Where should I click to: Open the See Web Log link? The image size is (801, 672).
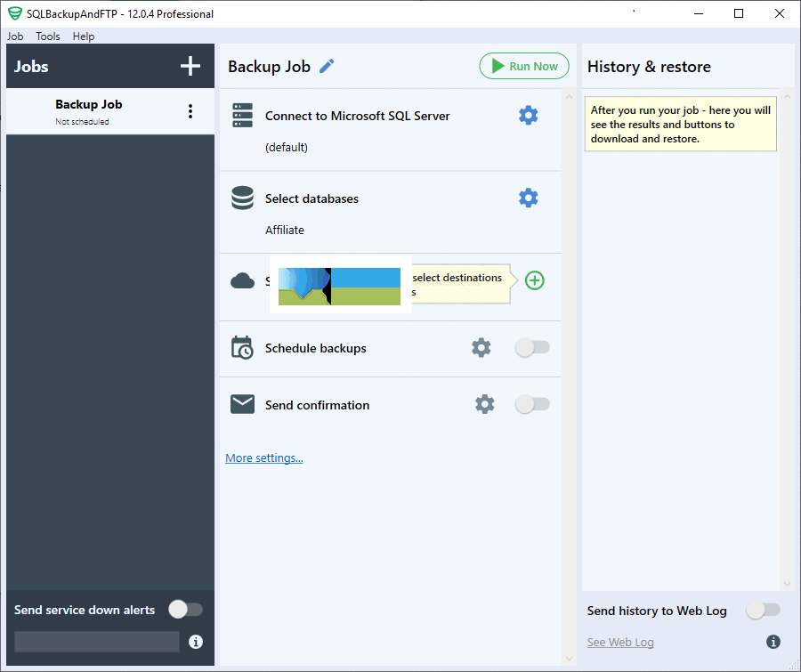[620, 643]
